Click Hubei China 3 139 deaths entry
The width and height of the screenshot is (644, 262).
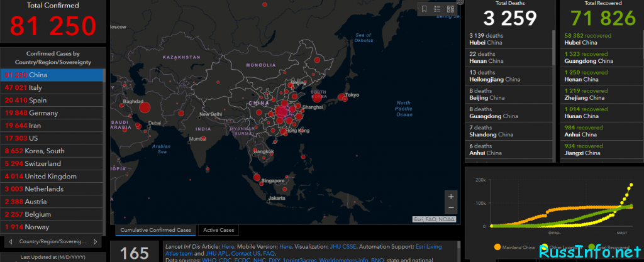(x=509, y=40)
